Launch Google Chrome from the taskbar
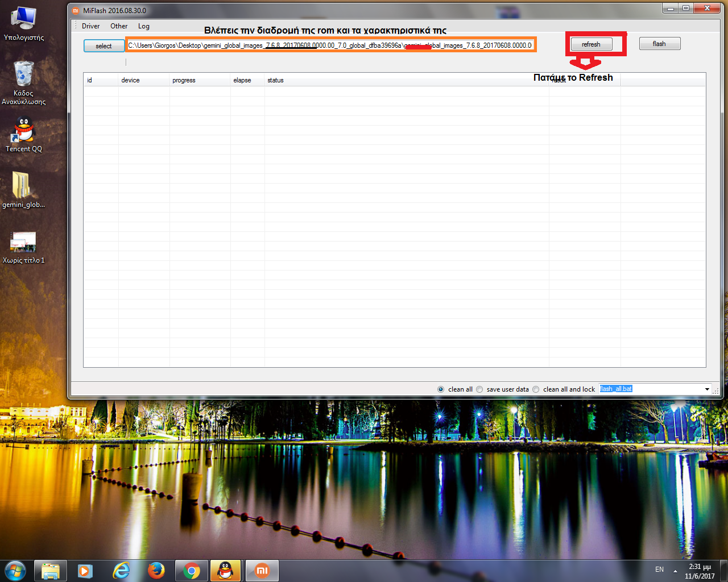The image size is (728, 582). (192, 571)
